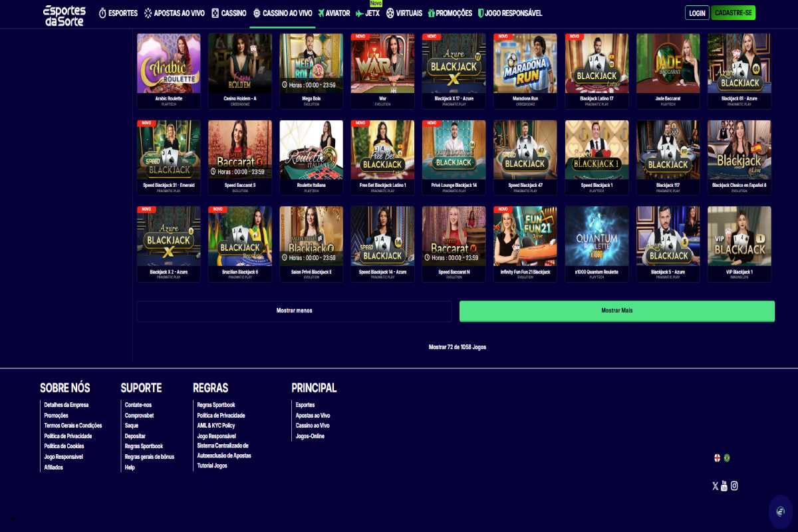Open the X (Twitter) social icon
This screenshot has width=798, height=532.
pos(715,486)
